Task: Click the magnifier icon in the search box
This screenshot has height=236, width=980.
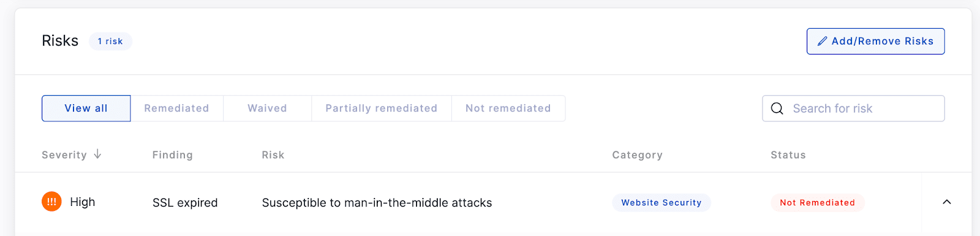Action: pyautogui.click(x=777, y=108)
